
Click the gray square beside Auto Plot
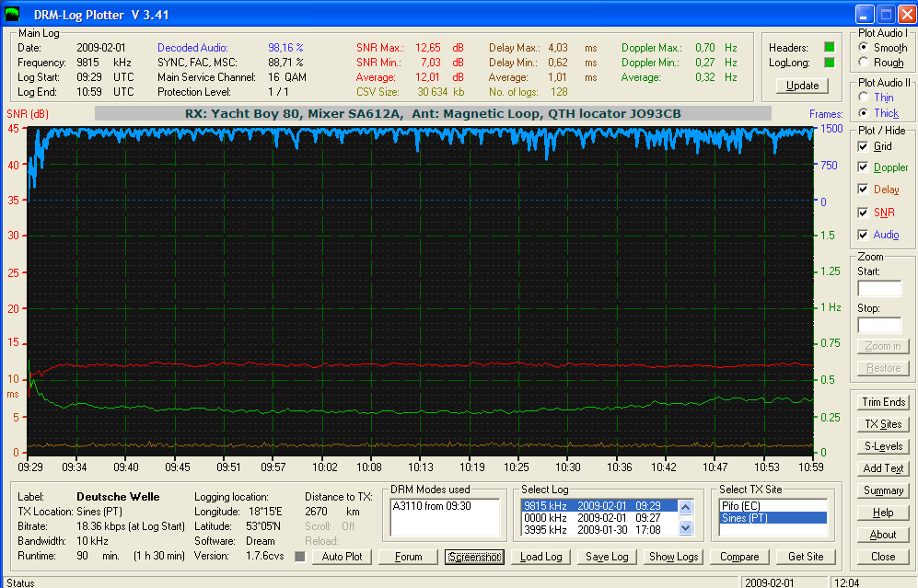300,557
